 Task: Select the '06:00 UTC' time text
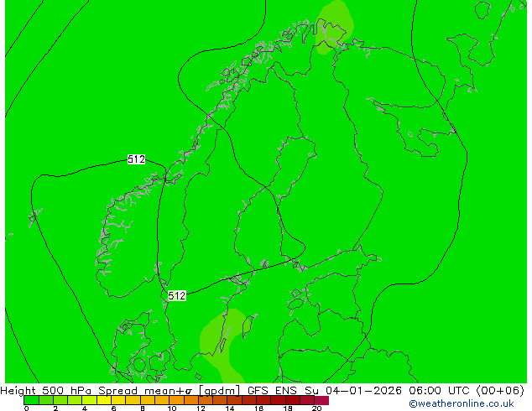441,390
